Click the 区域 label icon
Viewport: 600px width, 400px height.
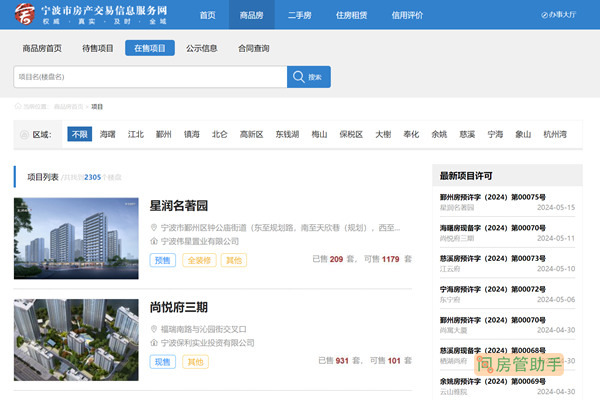pyautogui.click(x=24, y=134)
